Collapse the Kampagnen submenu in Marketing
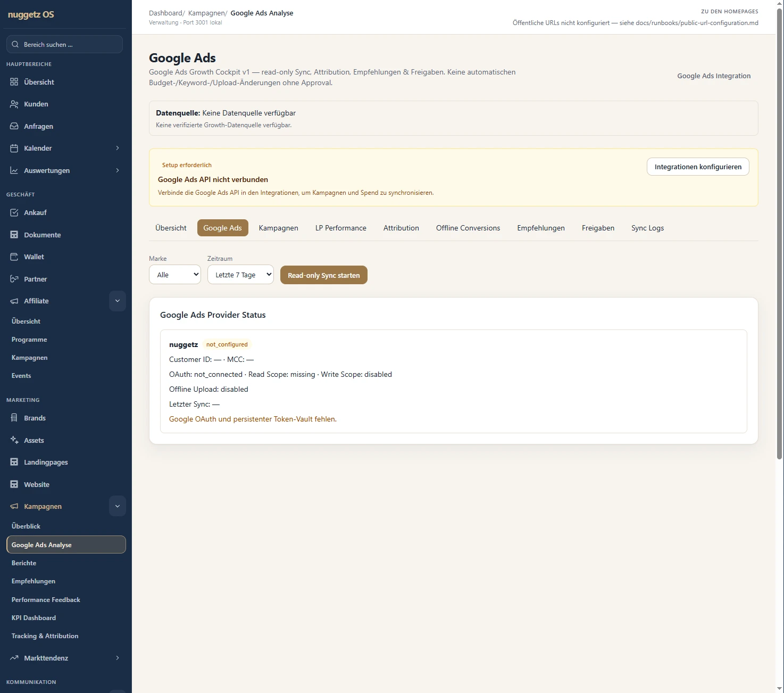This screenshot has height=693, width=784. tap(118, 506)
